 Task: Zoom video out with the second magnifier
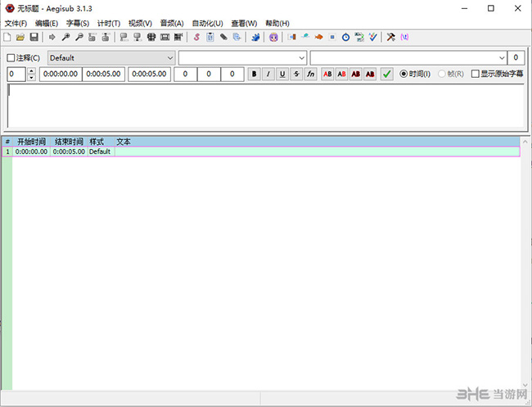coord(79,37)
